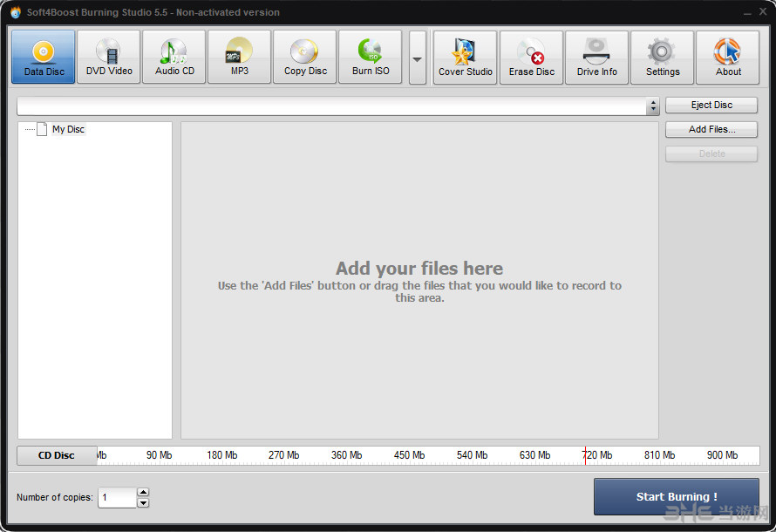The height and width of the screenshot is (532, 776).
Task: Decrease number of copies with down arrow
Action: click(143, 503)
